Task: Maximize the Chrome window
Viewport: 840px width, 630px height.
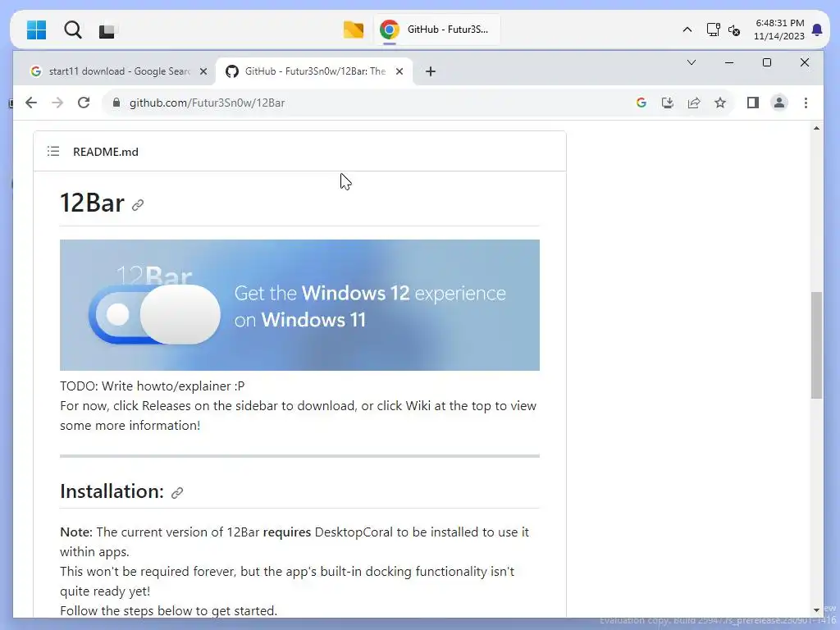Action: click(767, 62)
